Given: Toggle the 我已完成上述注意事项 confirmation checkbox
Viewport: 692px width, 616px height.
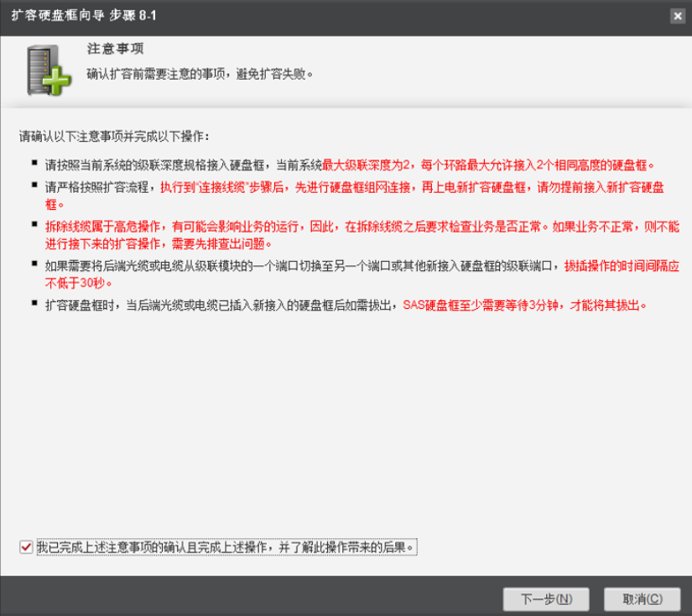Looking at the screenshot, I should 26,547.
